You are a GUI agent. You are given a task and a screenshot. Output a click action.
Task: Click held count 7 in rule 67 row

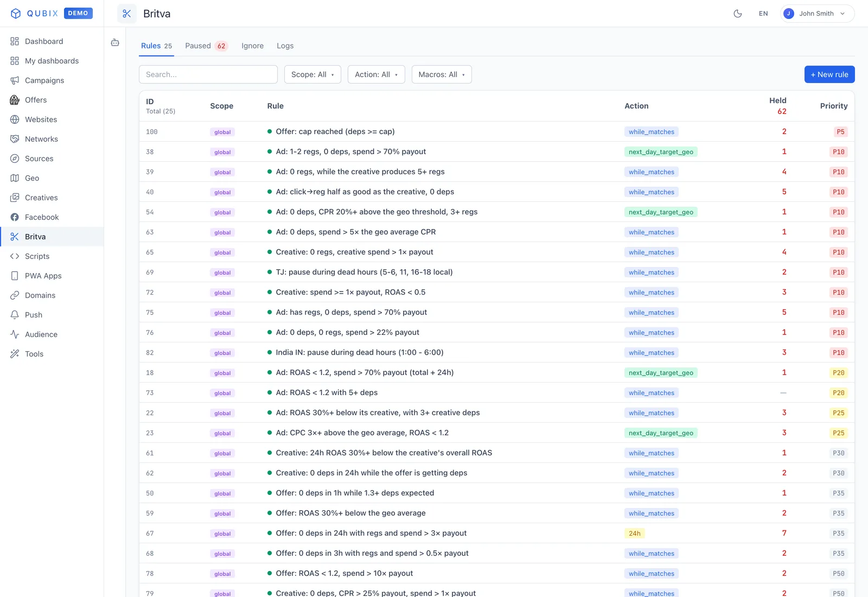(x=784, y=533)
